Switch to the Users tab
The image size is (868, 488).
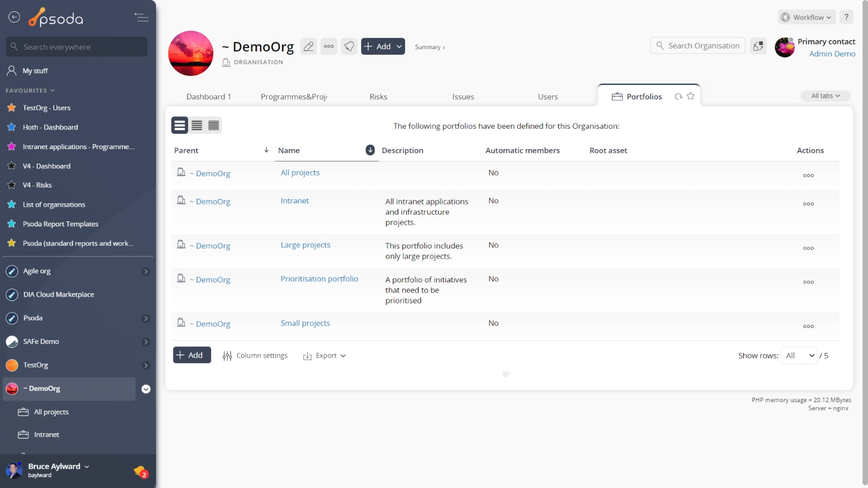tap(548, 97)
